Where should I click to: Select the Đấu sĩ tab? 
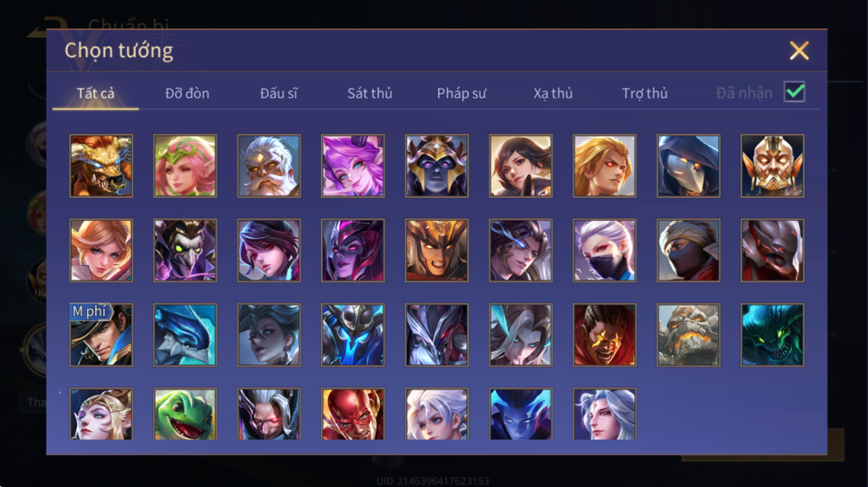[279, 93]
